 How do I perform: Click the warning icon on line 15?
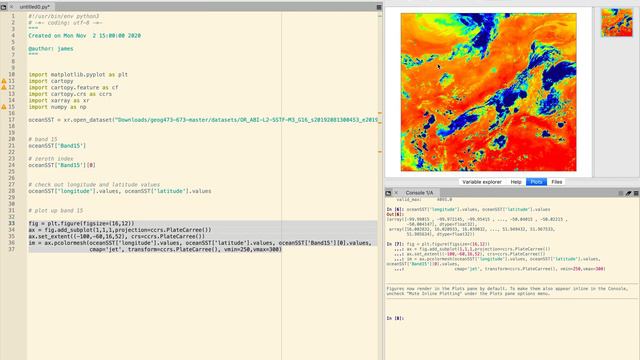tap(4, 107)
